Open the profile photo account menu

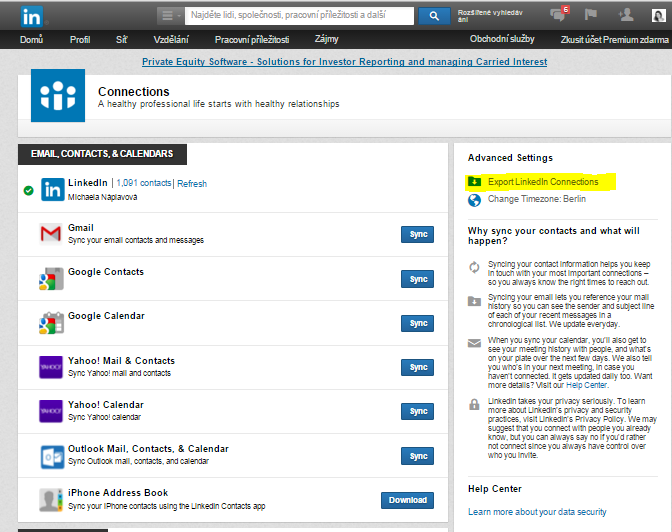[x=658, y=15]
